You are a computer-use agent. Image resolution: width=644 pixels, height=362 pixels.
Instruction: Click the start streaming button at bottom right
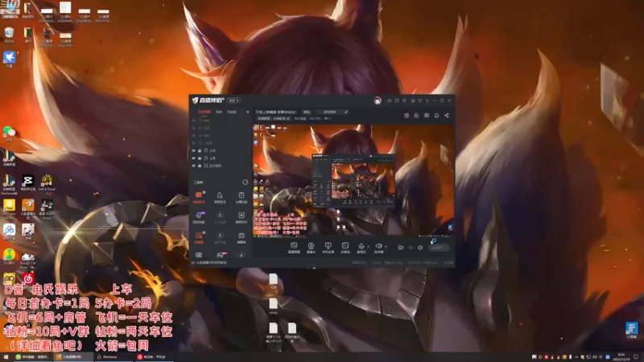pyautogui.click(x=439, y=248)
